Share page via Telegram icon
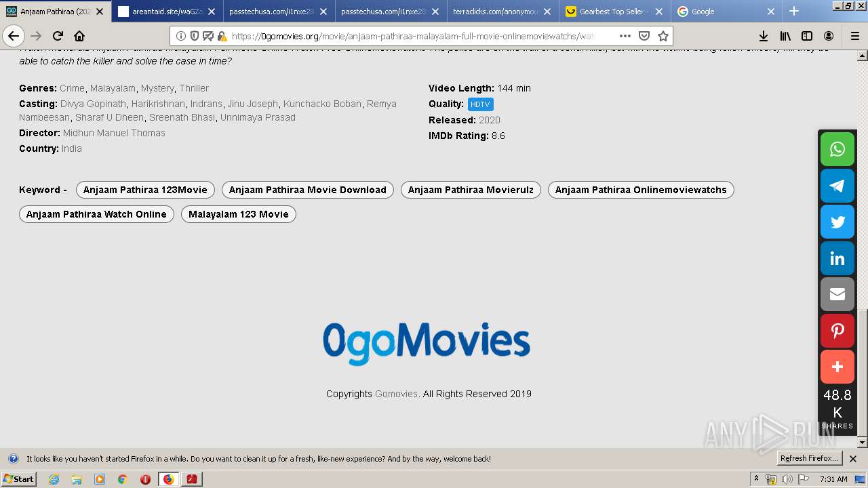Viewport: 868px width, 488px height. (x=837, y=186)
